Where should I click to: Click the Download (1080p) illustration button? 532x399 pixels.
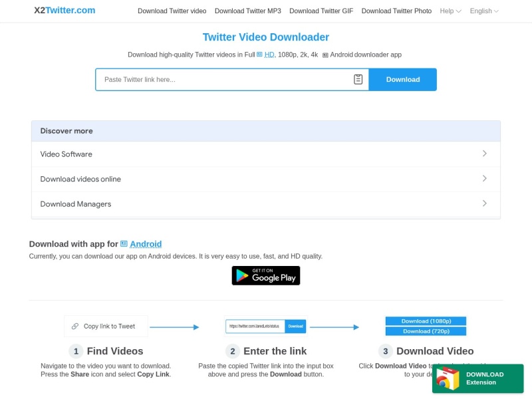pyautogui.click(x=426, y=321)
